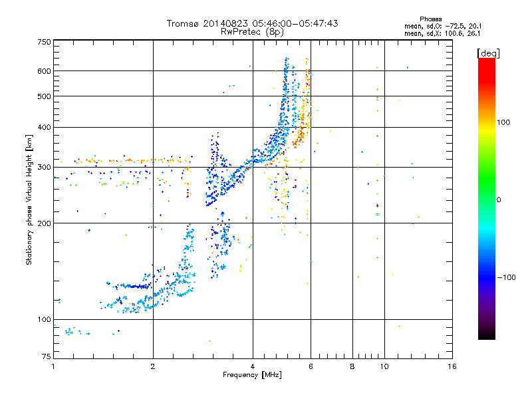Click the y-axis tick label '600'

coord(44,71)
